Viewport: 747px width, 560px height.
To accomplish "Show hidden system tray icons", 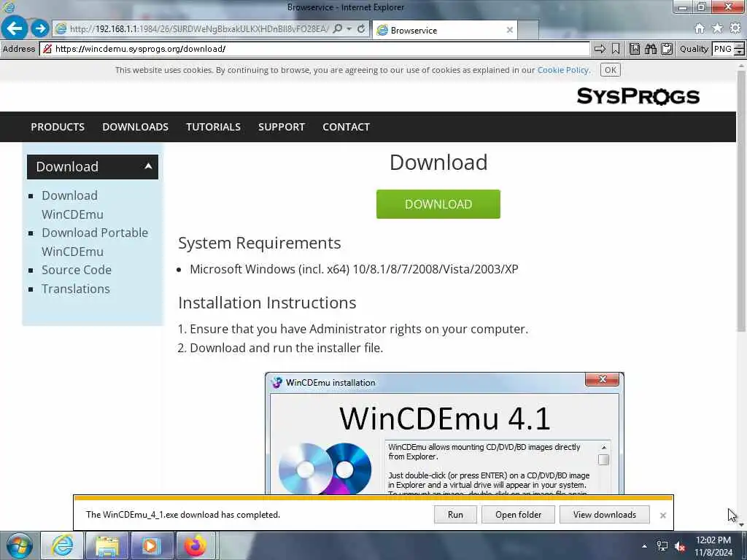I will (x=644, y=546).
